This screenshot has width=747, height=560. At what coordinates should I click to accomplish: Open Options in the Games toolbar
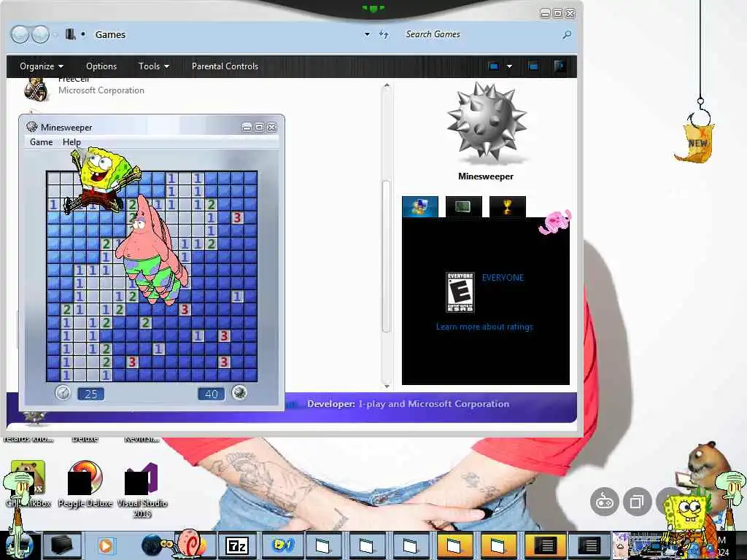101,66
